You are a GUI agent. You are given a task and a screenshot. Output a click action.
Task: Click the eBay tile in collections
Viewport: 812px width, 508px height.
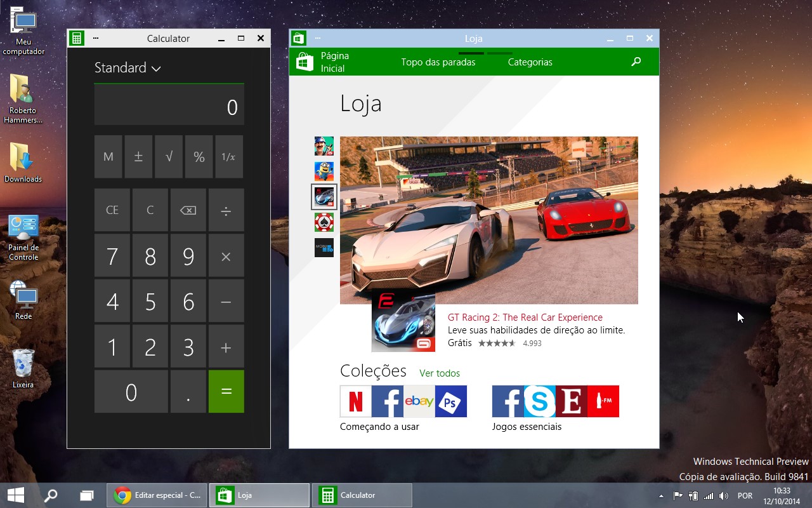click(419, 401)
